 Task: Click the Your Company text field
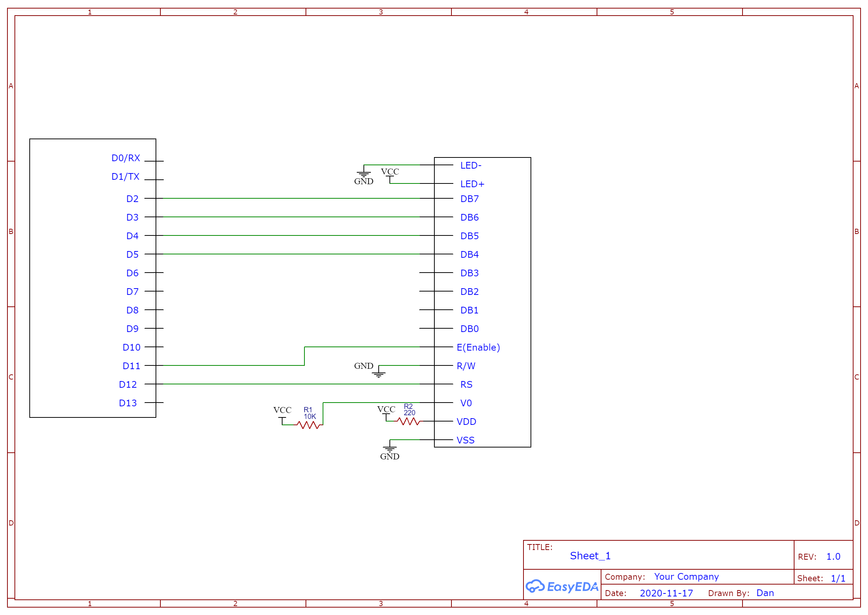pos(686,577)
